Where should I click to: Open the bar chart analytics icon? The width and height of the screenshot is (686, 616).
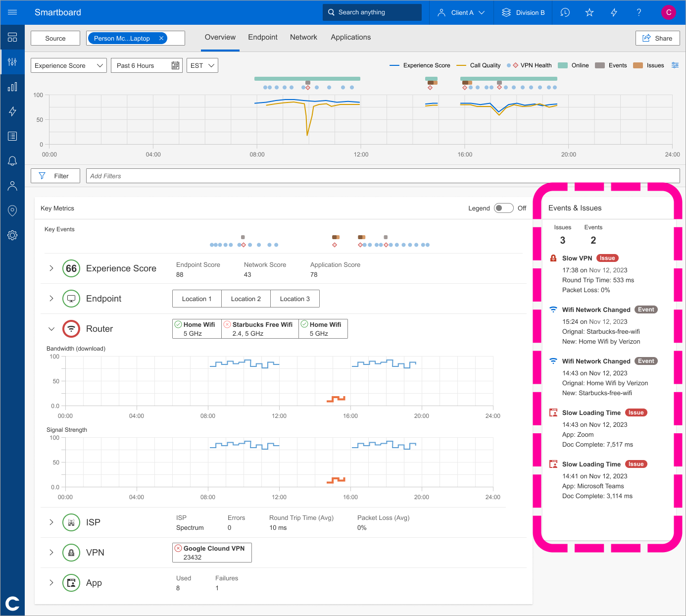(12, 87)
